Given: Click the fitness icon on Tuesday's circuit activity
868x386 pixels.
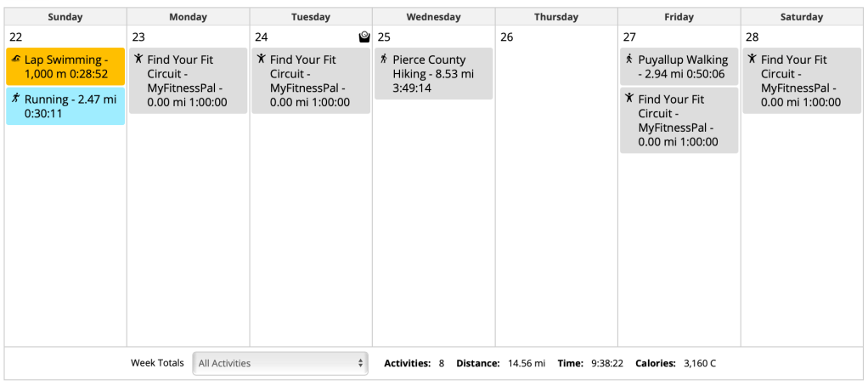Looking at the screenshot, I should pyautogui.click(x=262, y=60).
